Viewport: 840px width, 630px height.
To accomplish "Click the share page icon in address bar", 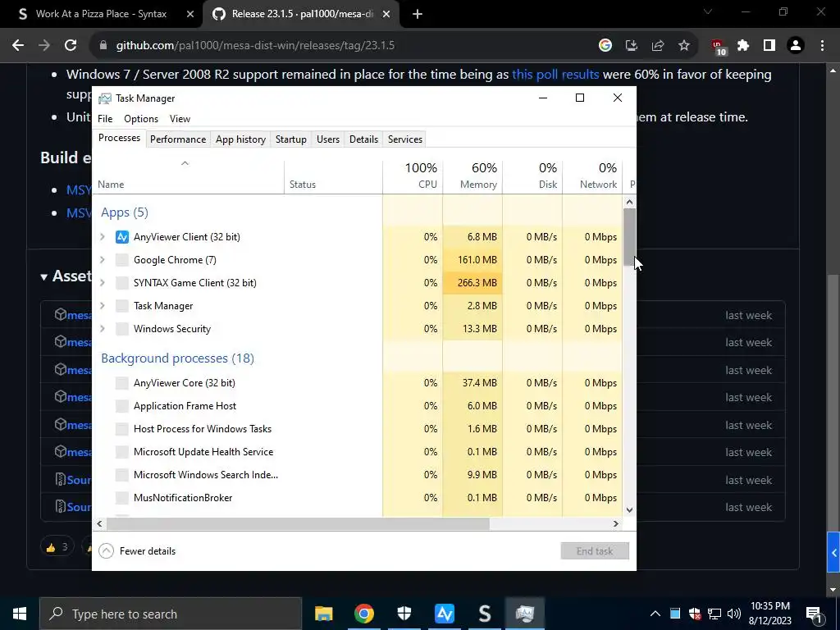I will tap(658, 46).
